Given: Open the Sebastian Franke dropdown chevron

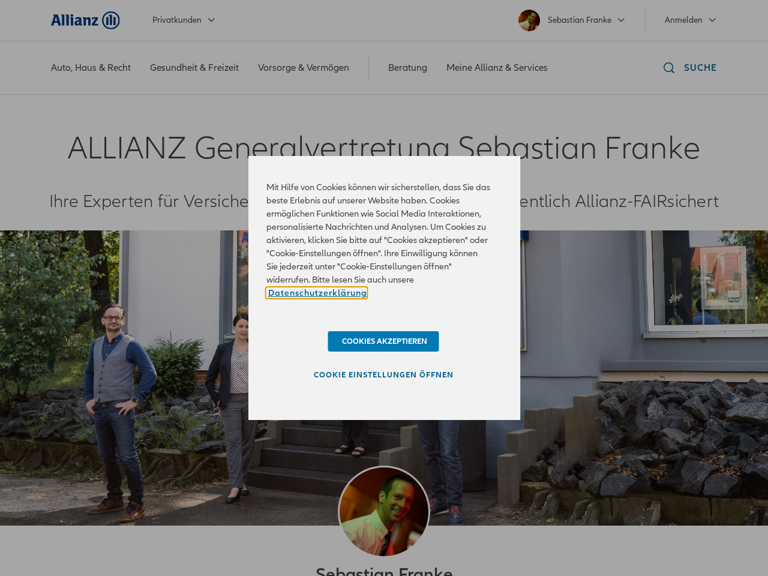Looking at the screenshot, I should tap(621, 20).
